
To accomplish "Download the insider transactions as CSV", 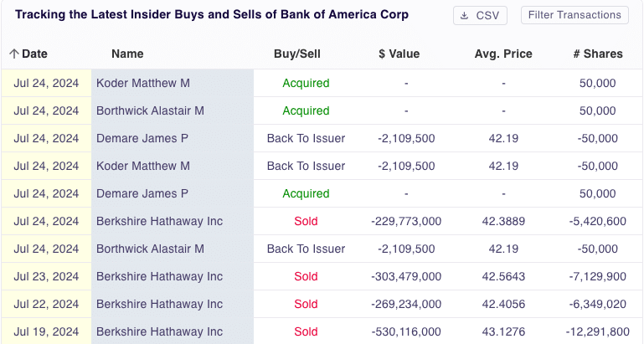I will point(480,15).
